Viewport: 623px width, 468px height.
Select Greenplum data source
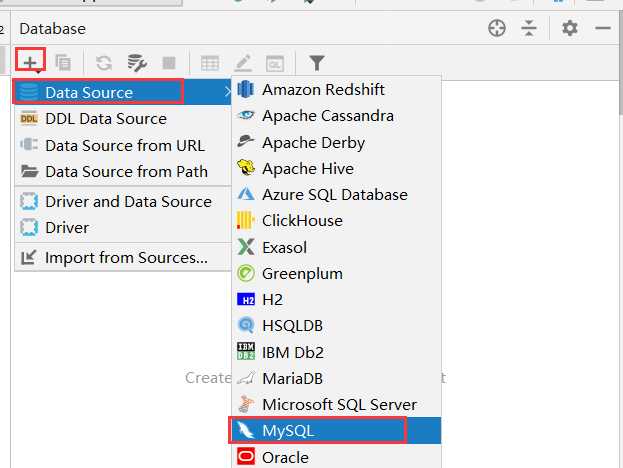coord(337,274)
